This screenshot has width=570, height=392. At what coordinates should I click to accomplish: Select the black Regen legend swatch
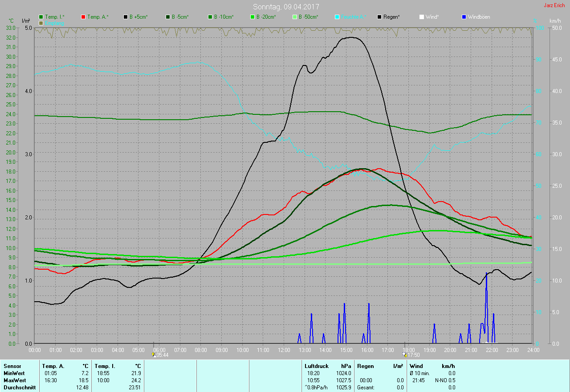click(x=379, y=17)
